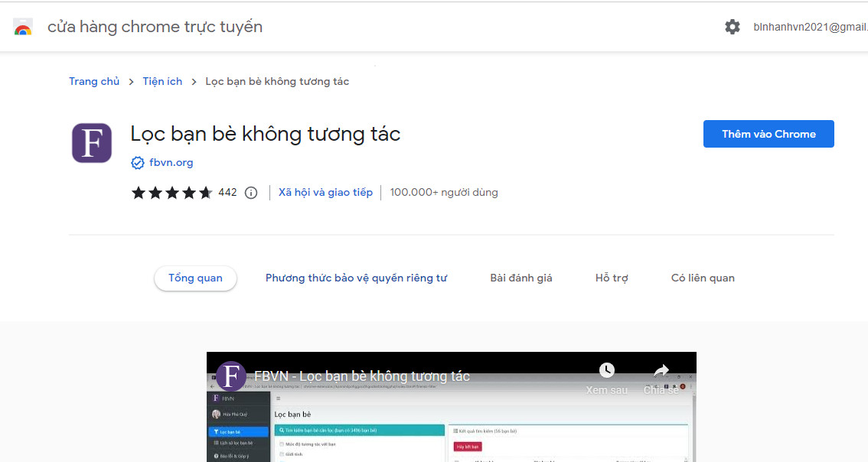
Task: Switch to the 'Bài đánh giá' tab
Action: (x=521, y=278)
